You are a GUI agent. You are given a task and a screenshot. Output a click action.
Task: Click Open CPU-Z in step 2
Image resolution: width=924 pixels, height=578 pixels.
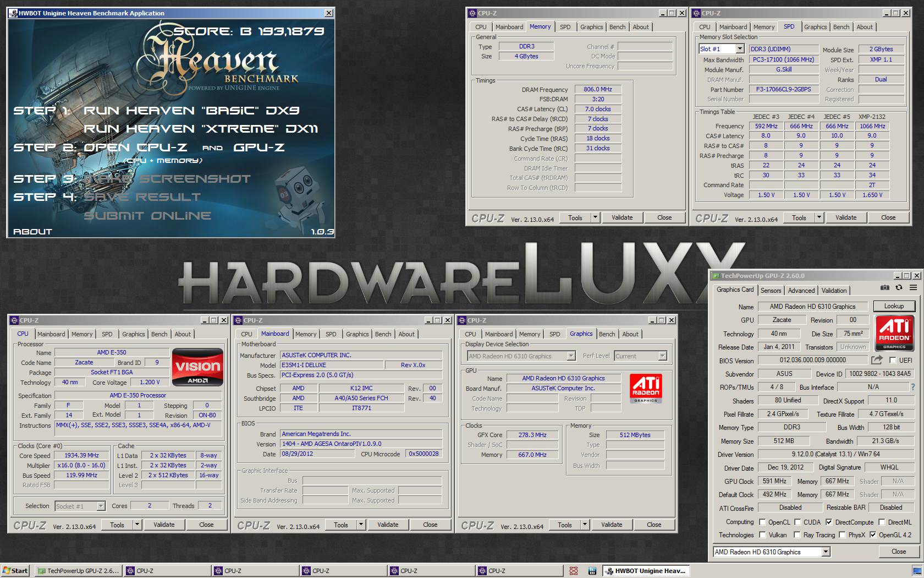pos(135,148)
